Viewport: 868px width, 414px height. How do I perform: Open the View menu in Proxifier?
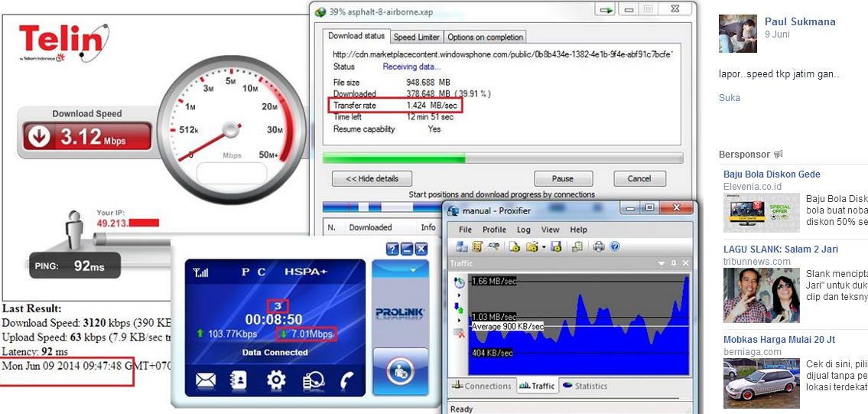pos(551,230)
